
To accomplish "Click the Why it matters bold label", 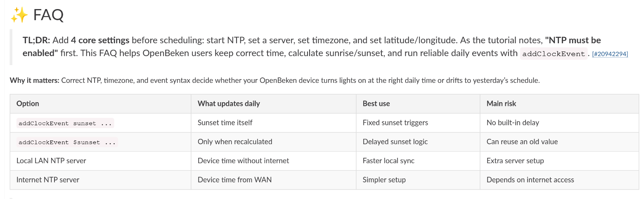I will (x=35, y=80).
